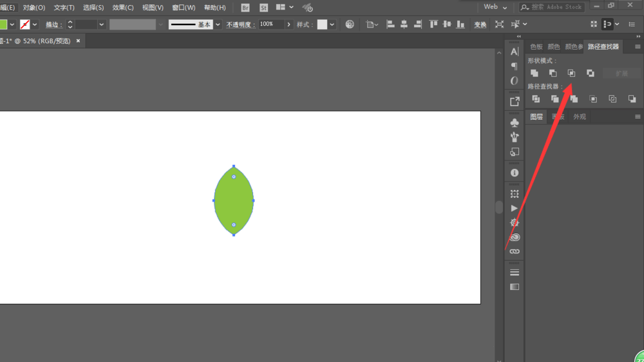Open the Creative Cloud Libraries icon
Viewport: 644px width, 362px height.
point(514,237)
